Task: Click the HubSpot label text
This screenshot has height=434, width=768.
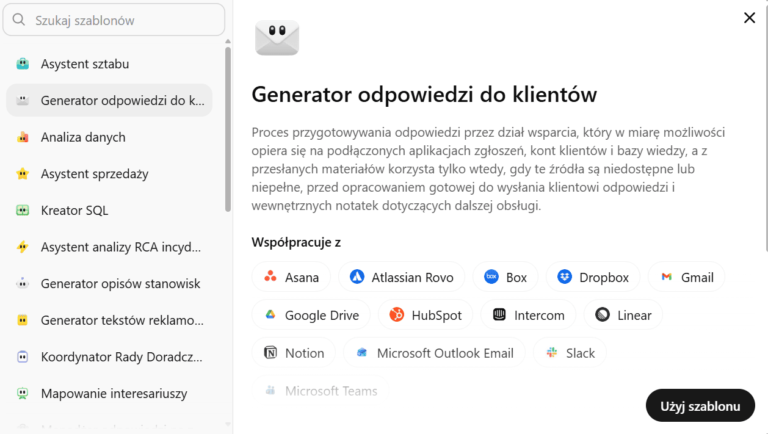Action: click(436, 315)
